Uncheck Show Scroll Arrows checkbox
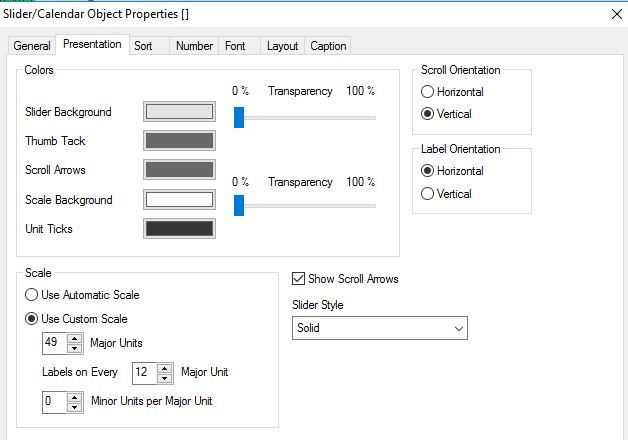The width and height of the screenshot is (628, 440). tap(298, 279)
